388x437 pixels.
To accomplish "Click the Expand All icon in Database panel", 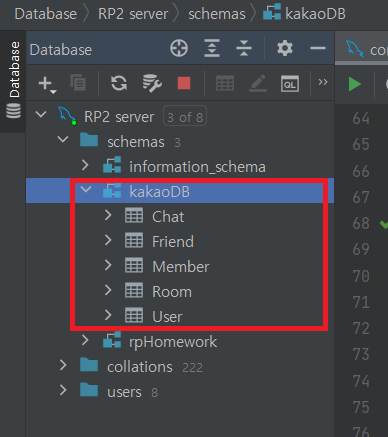I will [x=212, y=49].
